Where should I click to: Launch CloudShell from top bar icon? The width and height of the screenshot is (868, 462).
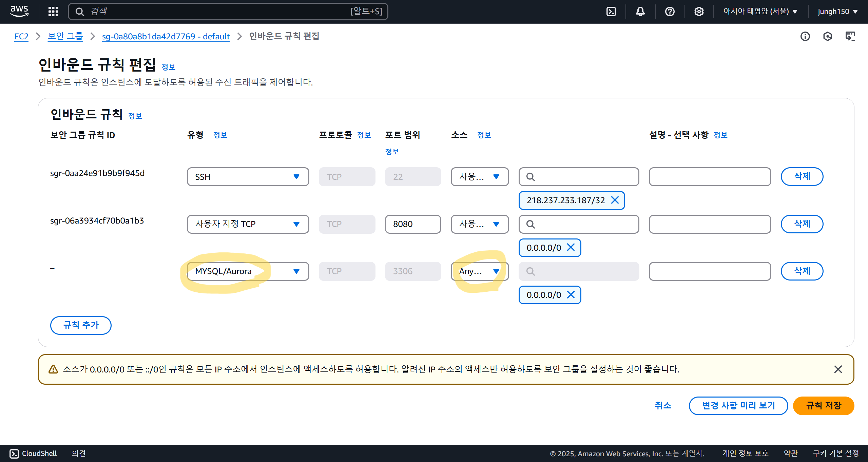coord(611,12)
